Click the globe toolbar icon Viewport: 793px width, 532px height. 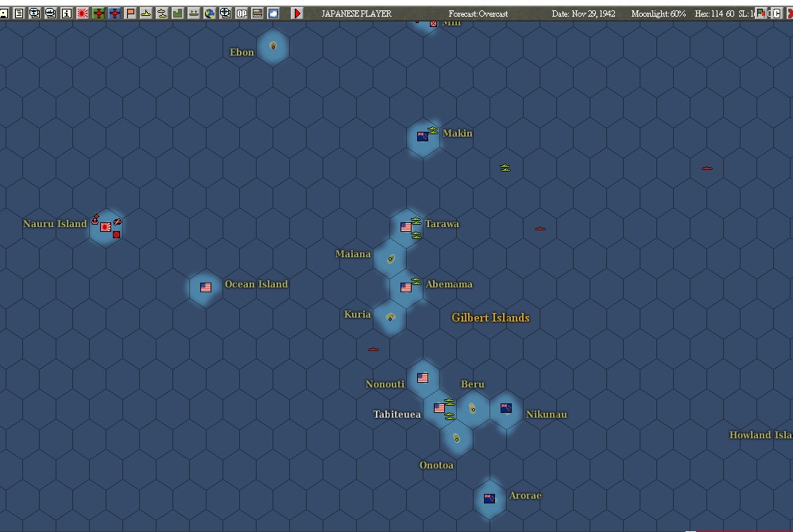tap(210, 13)
